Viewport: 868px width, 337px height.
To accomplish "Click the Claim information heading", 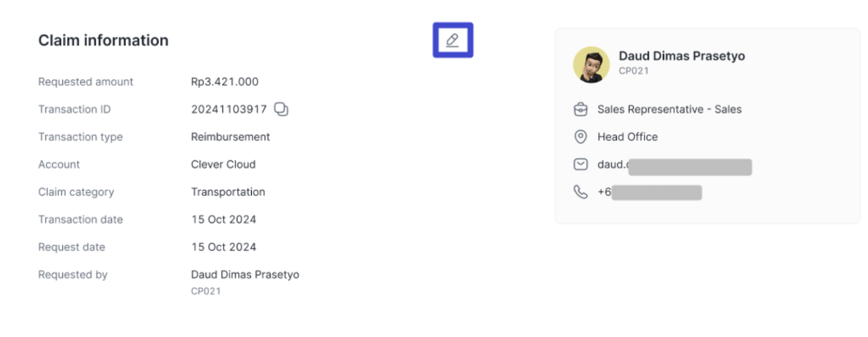I will pyautogui.click(x=103, y=40).
